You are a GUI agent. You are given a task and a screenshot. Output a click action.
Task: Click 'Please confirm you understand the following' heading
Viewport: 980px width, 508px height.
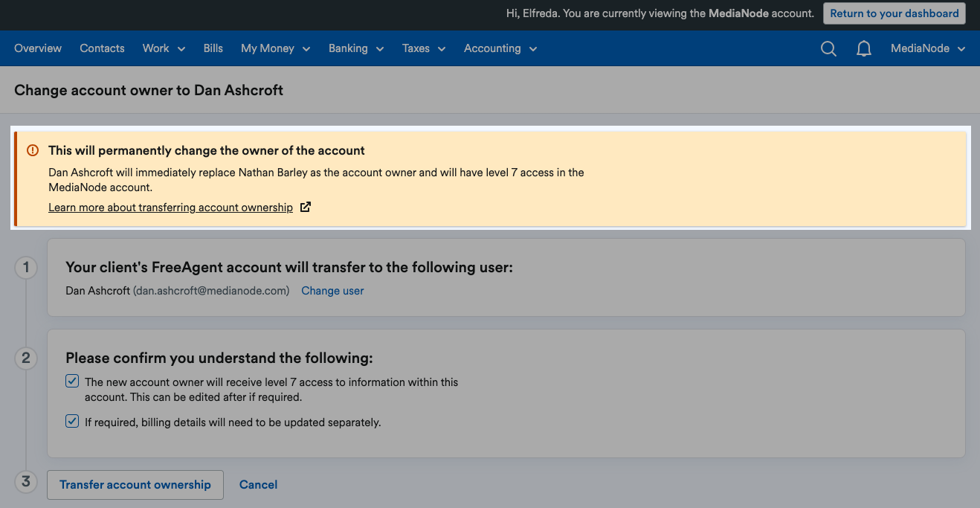point(219,358)
